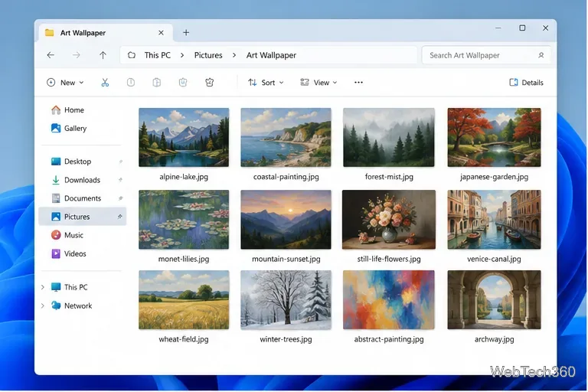
Task: Select the Art Wallpaper tab
Action: pyautogui.click(x=106, y=33)
